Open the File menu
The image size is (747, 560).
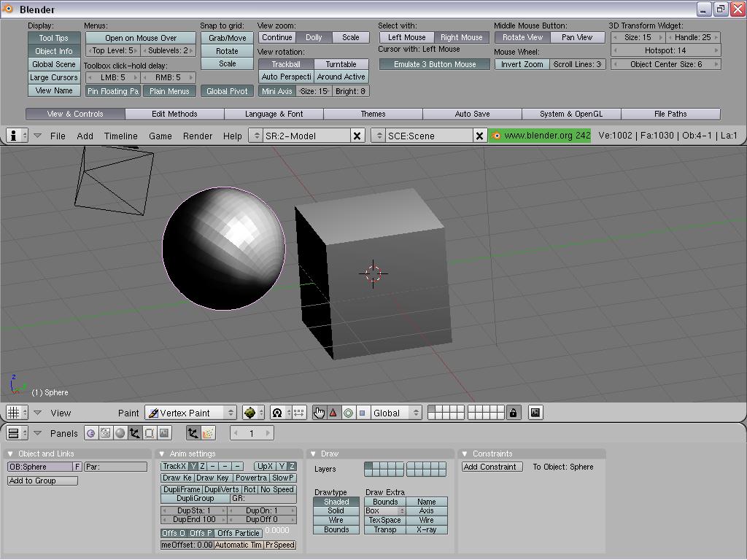[58, 136]
